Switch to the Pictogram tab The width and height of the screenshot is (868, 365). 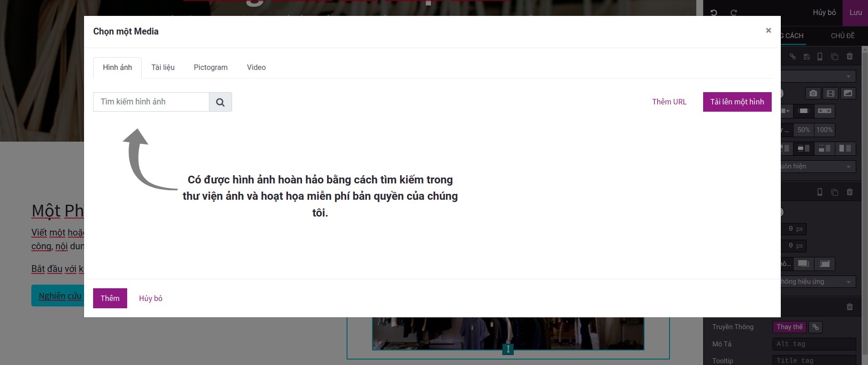[210, 67]
